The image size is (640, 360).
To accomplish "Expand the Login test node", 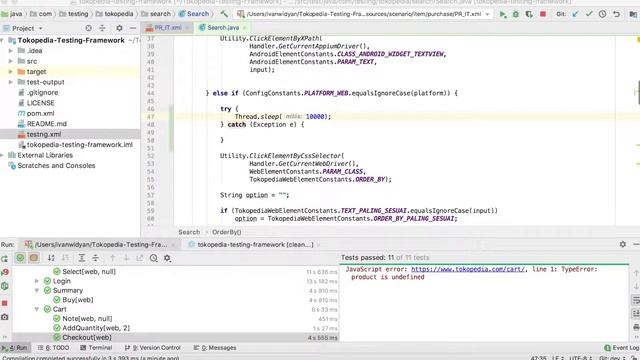I will 37,281.
